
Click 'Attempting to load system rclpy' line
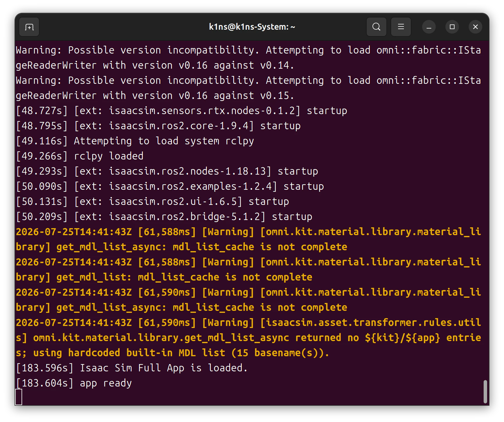pyautogui.click(x=135, y=141)
